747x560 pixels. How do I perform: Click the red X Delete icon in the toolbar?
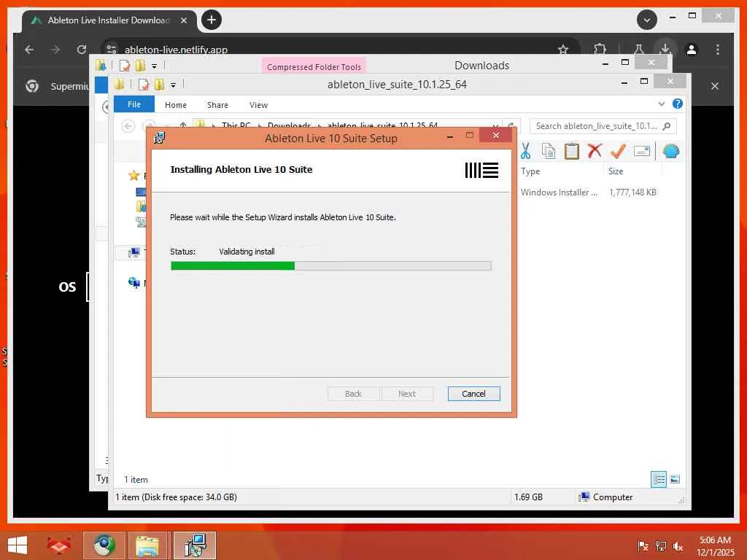pyautogui.click(x=595, y=151)
